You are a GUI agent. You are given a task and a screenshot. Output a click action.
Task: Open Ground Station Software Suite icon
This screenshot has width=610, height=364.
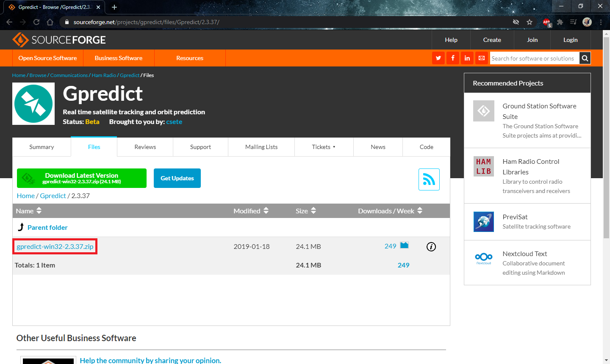484,111
